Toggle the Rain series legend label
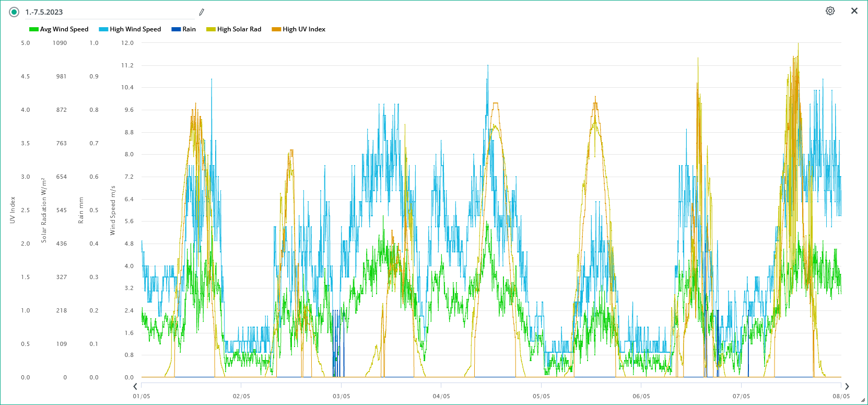The height and width of the screenshot is (405, 868). 189,29
